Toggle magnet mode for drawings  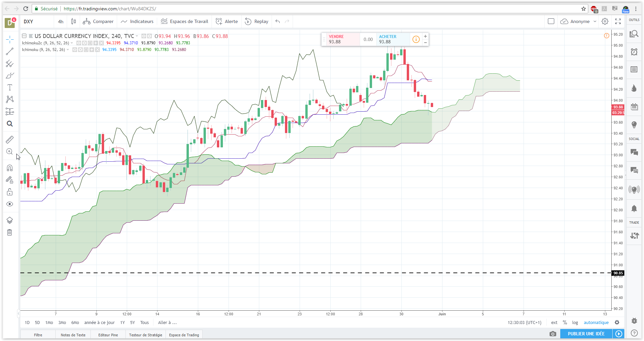10,168
